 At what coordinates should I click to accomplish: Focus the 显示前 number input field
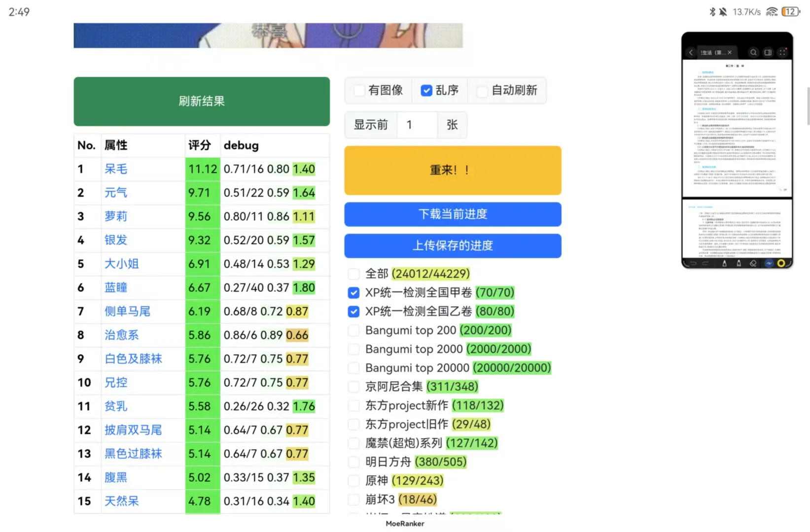(417, 125)
